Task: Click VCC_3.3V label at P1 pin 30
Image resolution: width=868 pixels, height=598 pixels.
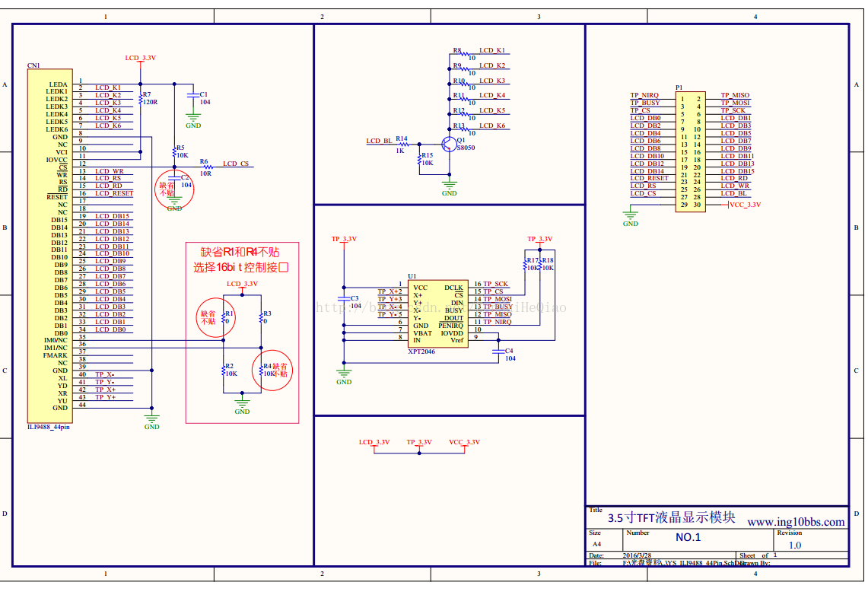Action: click(745, 205)
